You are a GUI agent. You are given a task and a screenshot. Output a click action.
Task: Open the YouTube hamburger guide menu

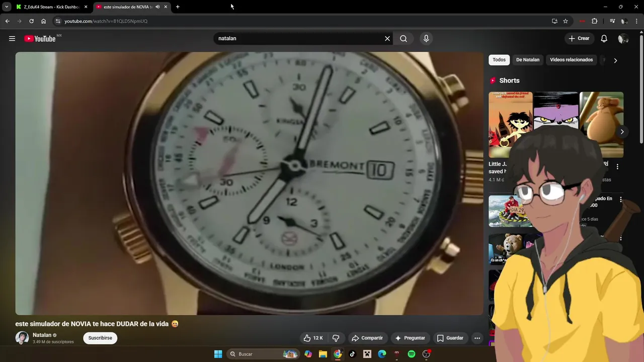click(x=12, y=38)
